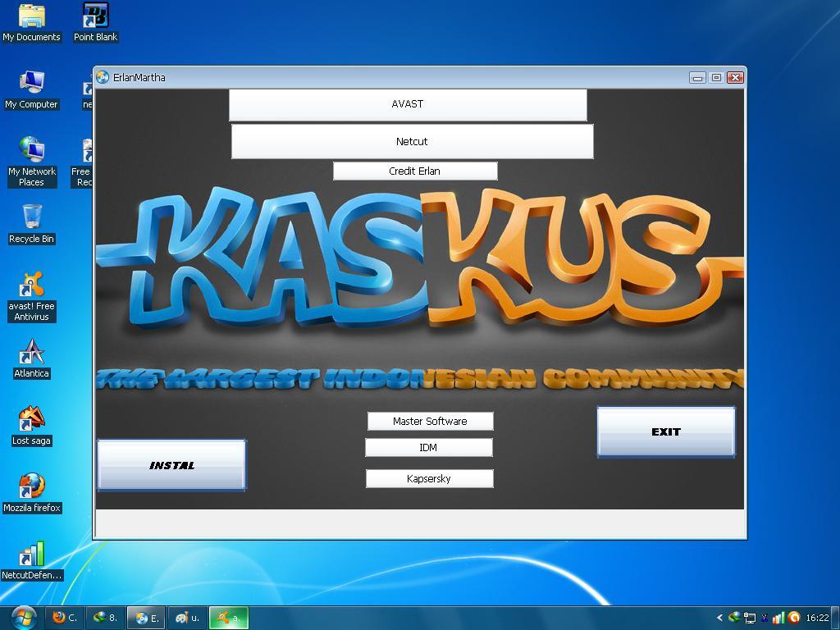This screenshot has width=840, height=630.
Task: Select the Master Software button
Action: [x=430, y=421]
